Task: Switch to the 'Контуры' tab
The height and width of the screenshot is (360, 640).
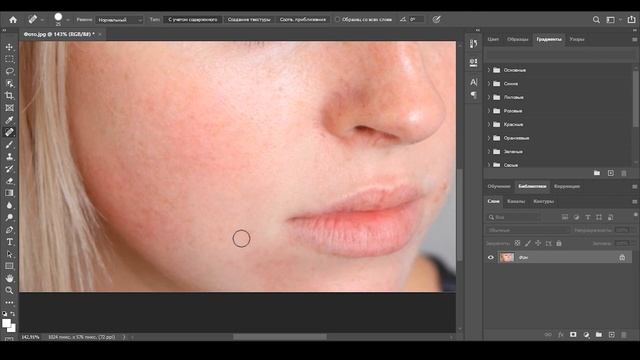Action: point(543,201)
